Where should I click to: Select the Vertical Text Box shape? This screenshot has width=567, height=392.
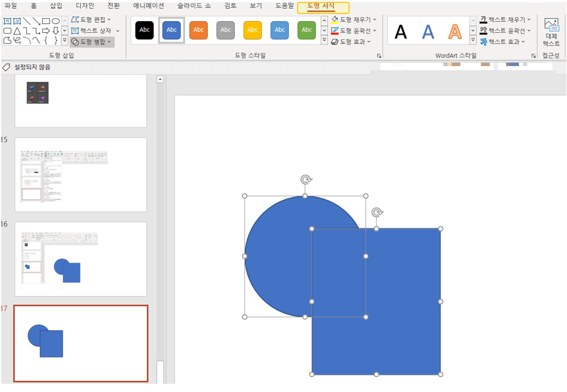click(x=17, y=21)
